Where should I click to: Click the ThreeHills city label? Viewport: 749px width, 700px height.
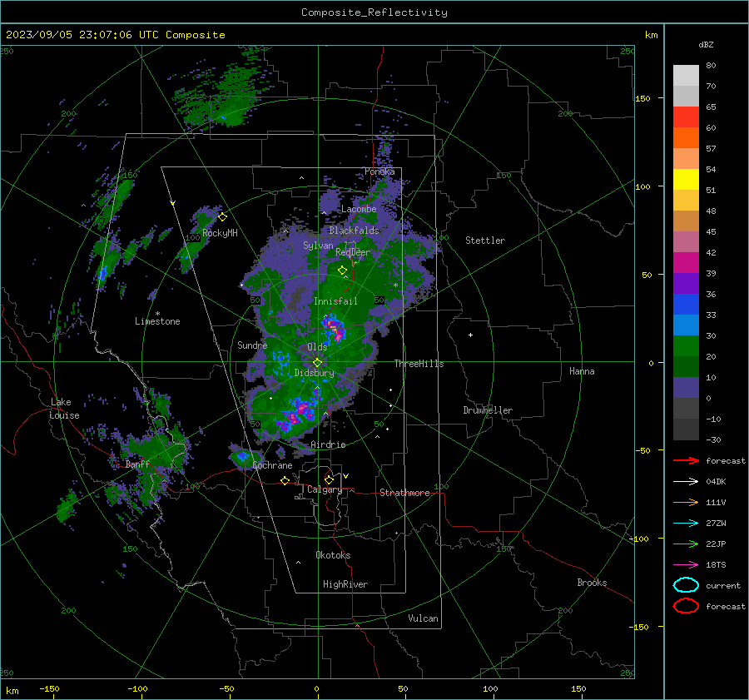click(419, 364)
